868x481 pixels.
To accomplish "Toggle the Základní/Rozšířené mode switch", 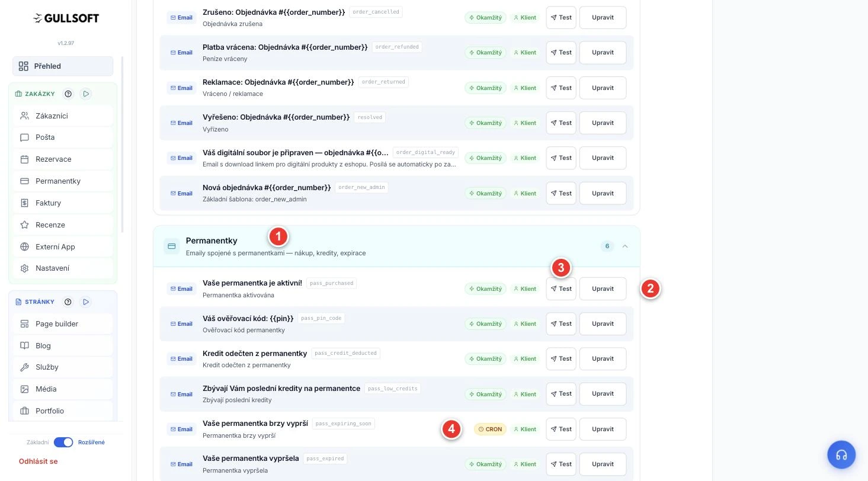I will pos(63,442).
